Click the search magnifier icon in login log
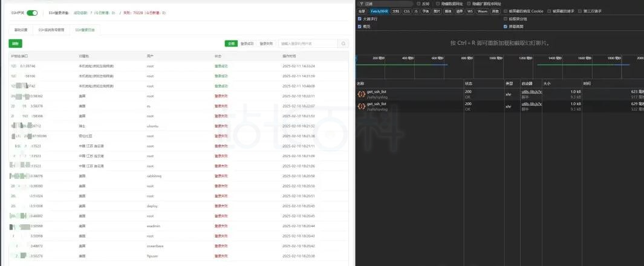The height and width of the screenshot is (266, 644). [343, 44]
